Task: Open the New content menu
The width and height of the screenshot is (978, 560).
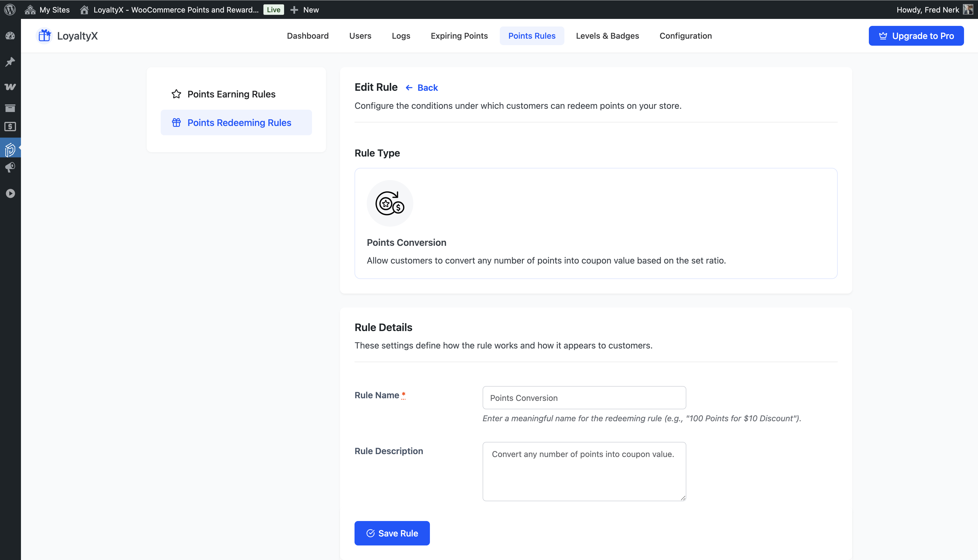Action: (305, 10)
